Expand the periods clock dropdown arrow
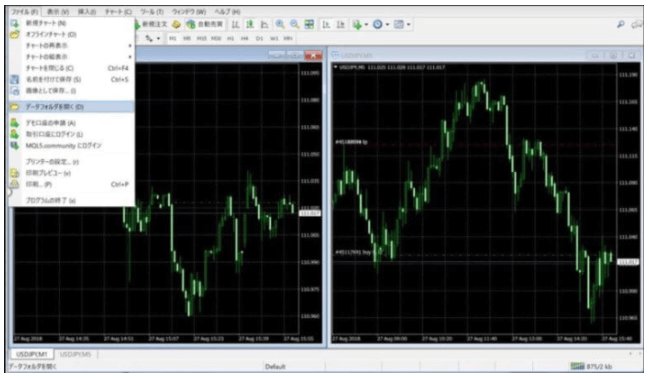649x378 pixels. (387, 25)
